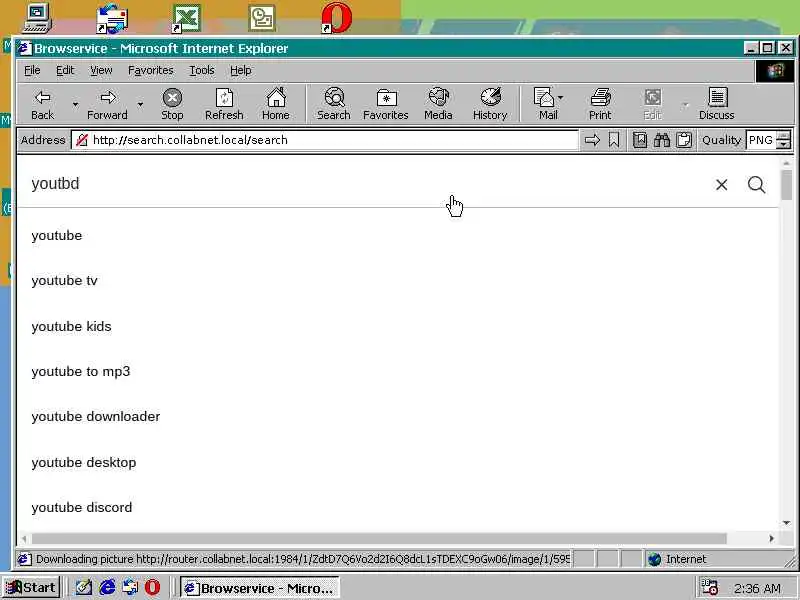Select the 'youtube kids' suggestion
Viewport: 800px width, 600px height.
point(71,326)
